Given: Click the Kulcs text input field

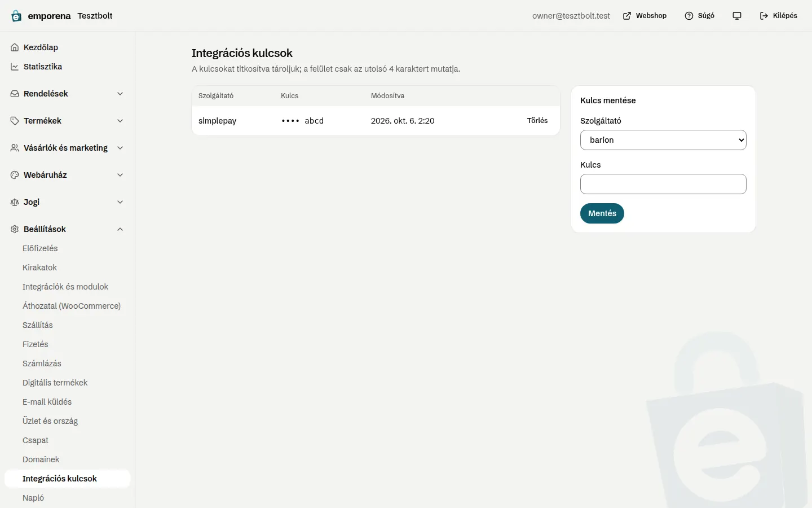Looking at the screenshot, I should 663,184.
